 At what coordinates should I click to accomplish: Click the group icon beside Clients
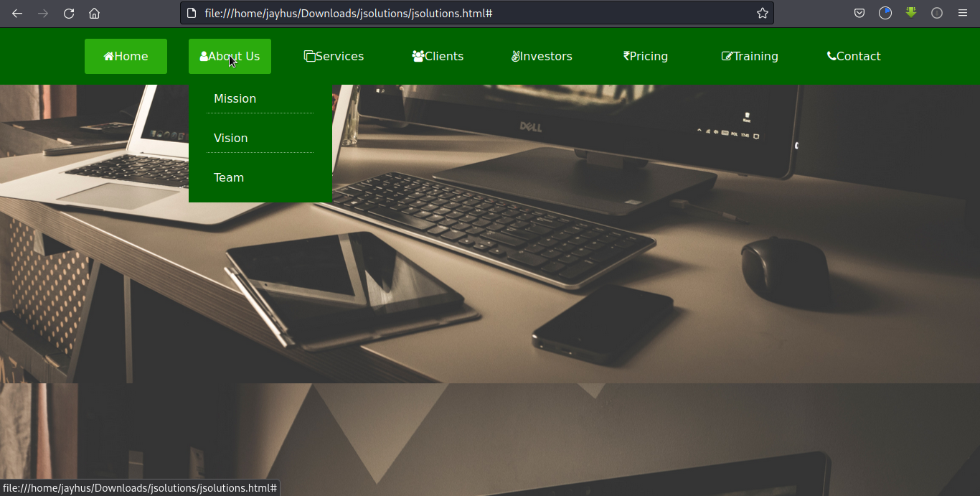(x=418, y=56)
